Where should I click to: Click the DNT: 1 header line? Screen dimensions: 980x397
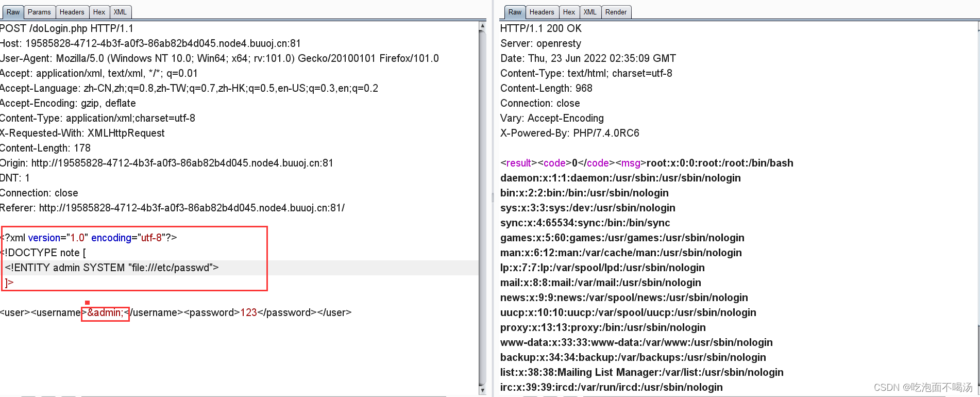click(14, 178)
